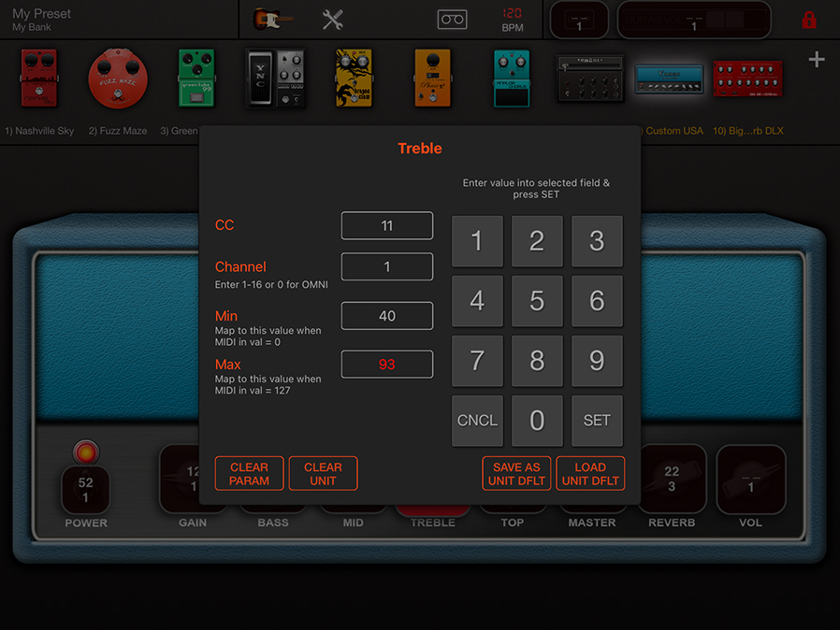This screenshot has width=840, height=630.
Task: Select the CC field showing 11
Action: pos(386,225)
